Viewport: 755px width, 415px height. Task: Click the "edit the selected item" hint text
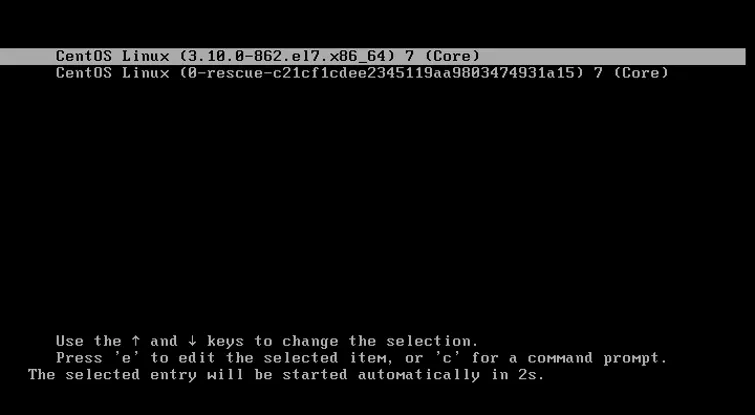pyautogui.click(x=282, y=358)
